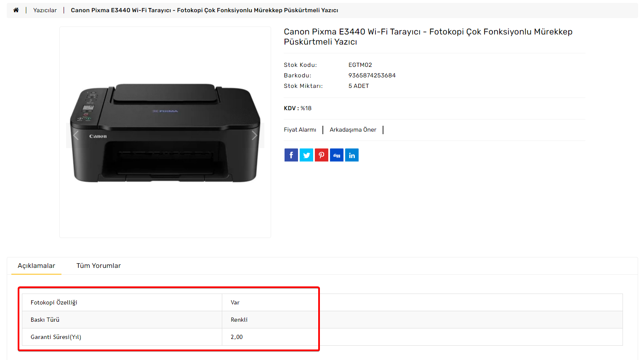Share product on LinkedIn
This screenshot has width=644, height=360.
[x=352, y=155]
